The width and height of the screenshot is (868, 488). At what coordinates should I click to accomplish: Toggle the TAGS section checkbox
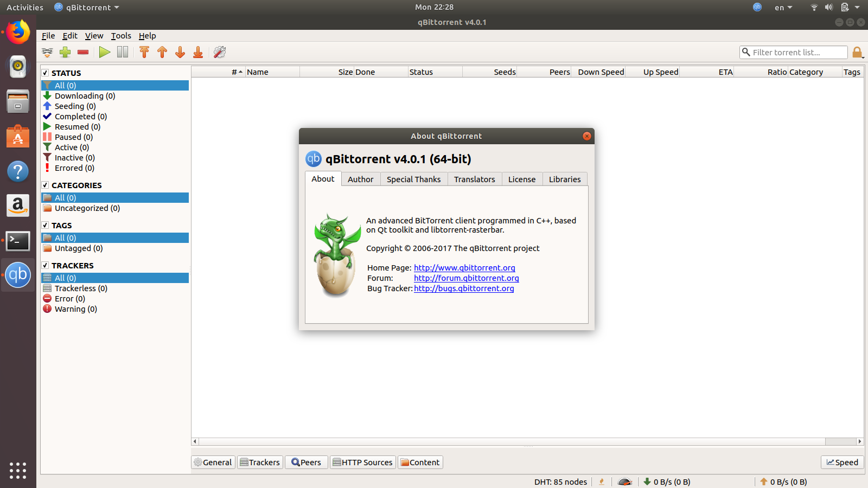tap(46, 225)
